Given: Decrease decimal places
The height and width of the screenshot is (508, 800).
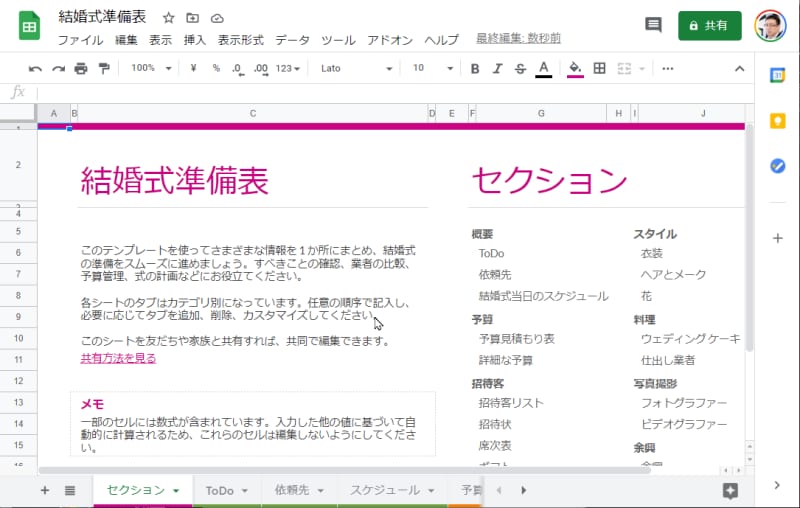Looking at the screenshot, I should tap(238, 69).
